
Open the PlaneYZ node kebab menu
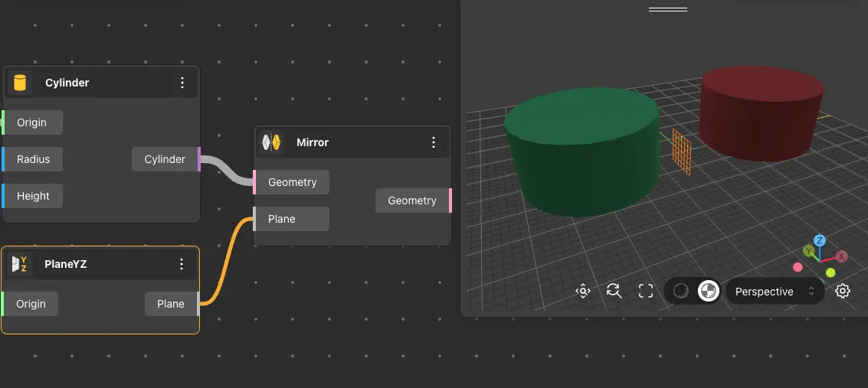(x=182, y=264)
